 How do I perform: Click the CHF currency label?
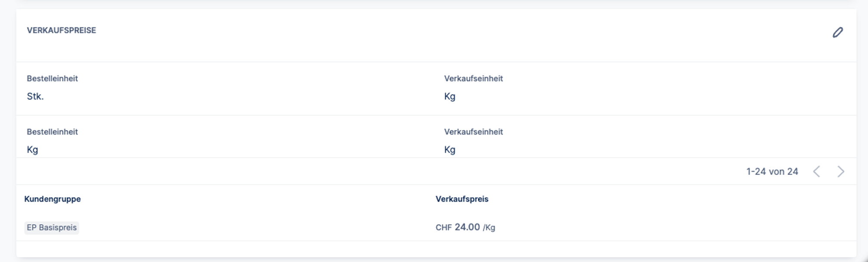pyautogui.click(x=444, y=228)
